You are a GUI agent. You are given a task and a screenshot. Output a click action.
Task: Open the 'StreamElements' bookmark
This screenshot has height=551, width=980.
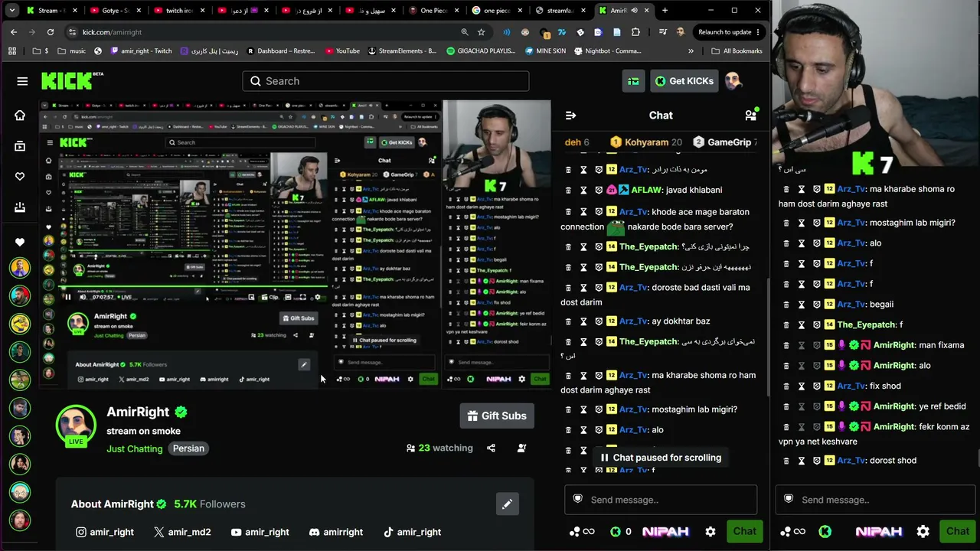(402, 51)
